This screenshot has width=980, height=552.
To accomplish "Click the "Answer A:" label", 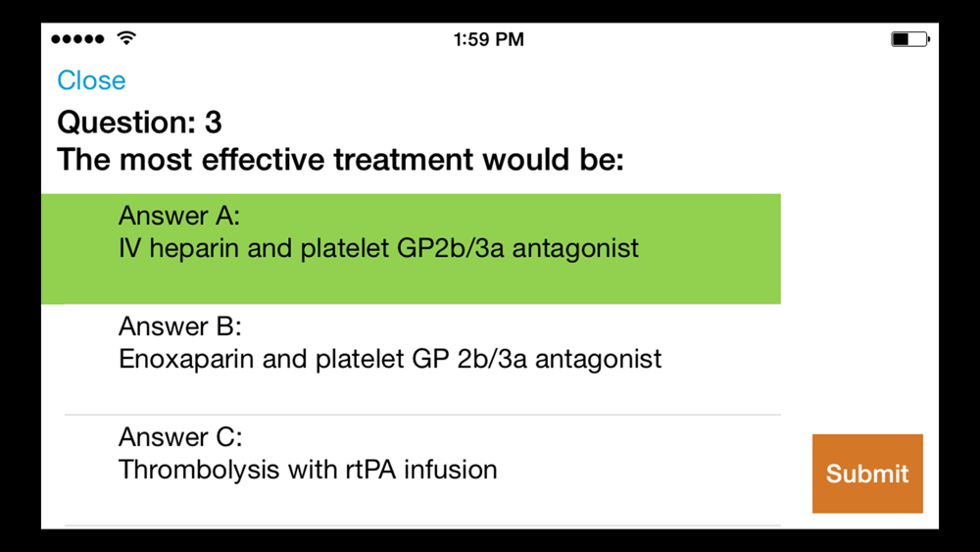I will point(179,216).
